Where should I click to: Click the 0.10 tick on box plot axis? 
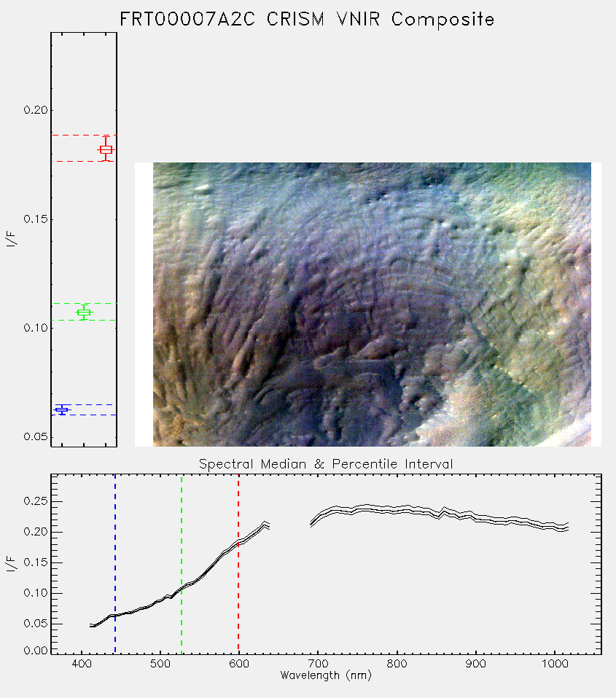tap(35, 328)
